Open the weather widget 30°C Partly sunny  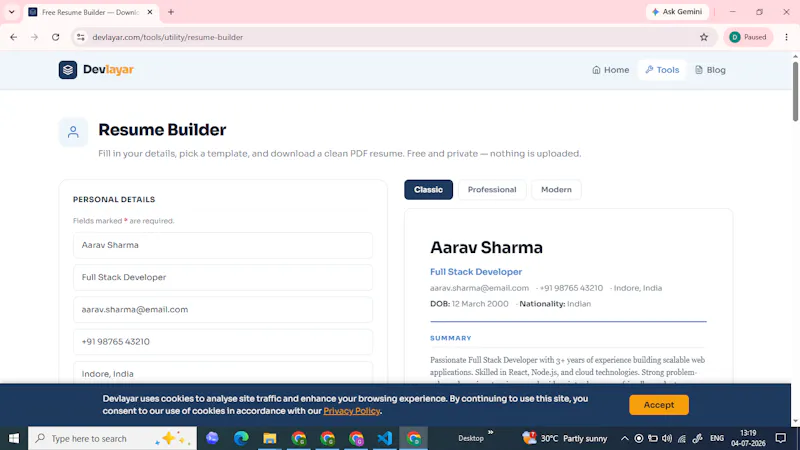pyautogui.click(x=565, y=438)
